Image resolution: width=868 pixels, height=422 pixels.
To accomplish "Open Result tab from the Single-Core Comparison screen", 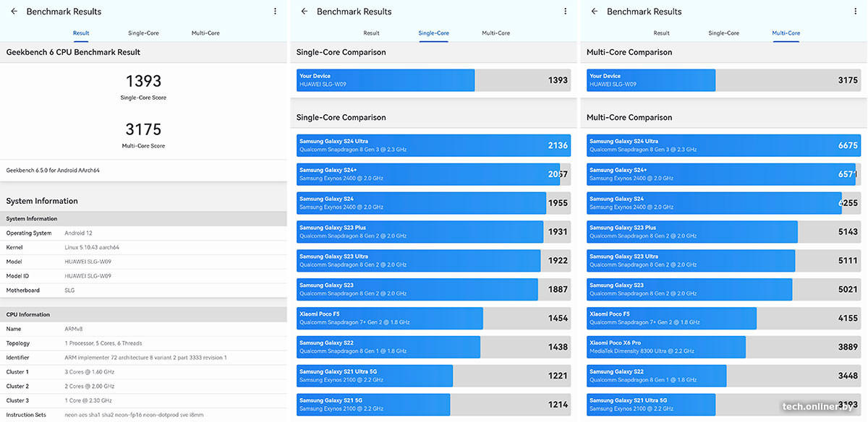I will coord(371,33).
